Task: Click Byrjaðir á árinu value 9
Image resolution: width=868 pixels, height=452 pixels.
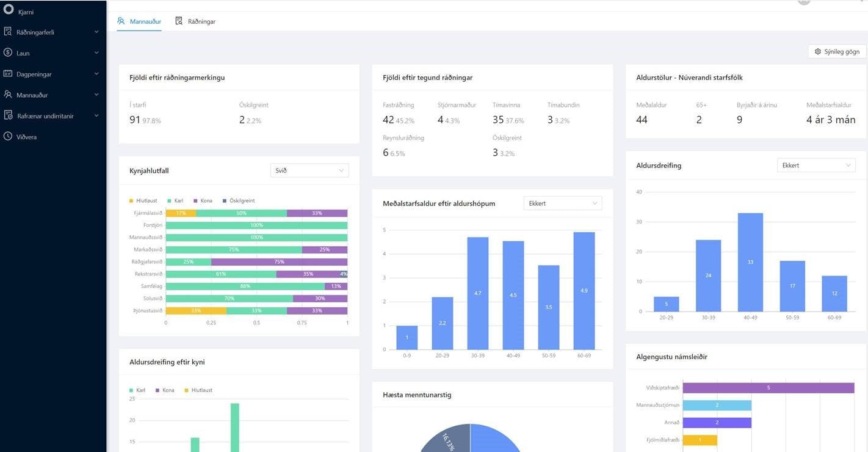Action: click(x=740, y=120)
